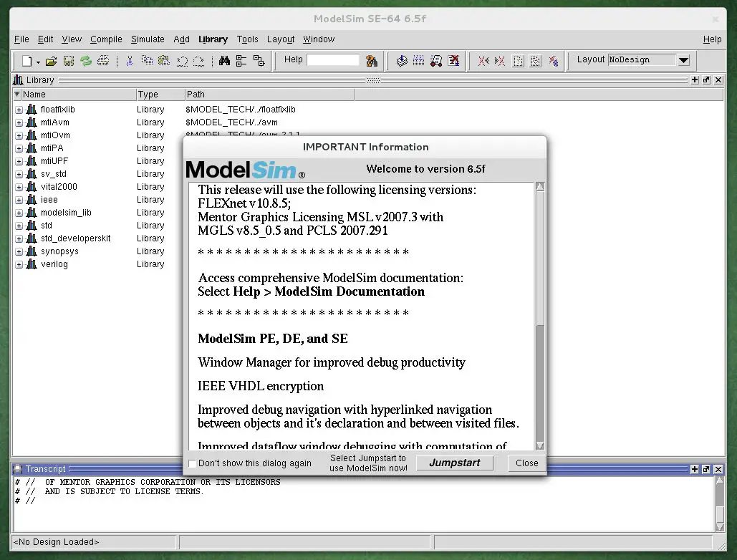
Task: Open the Layout dropdown arrow
Action: click(684, 59)
